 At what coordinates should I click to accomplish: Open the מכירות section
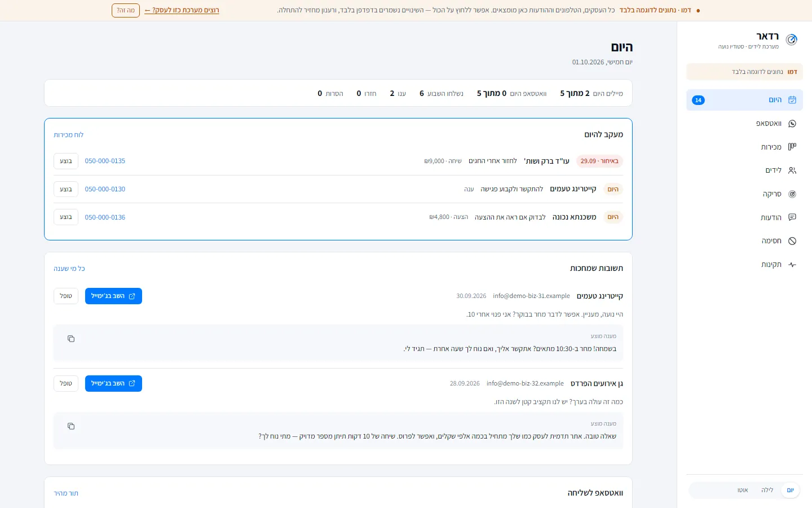[744, 147]
